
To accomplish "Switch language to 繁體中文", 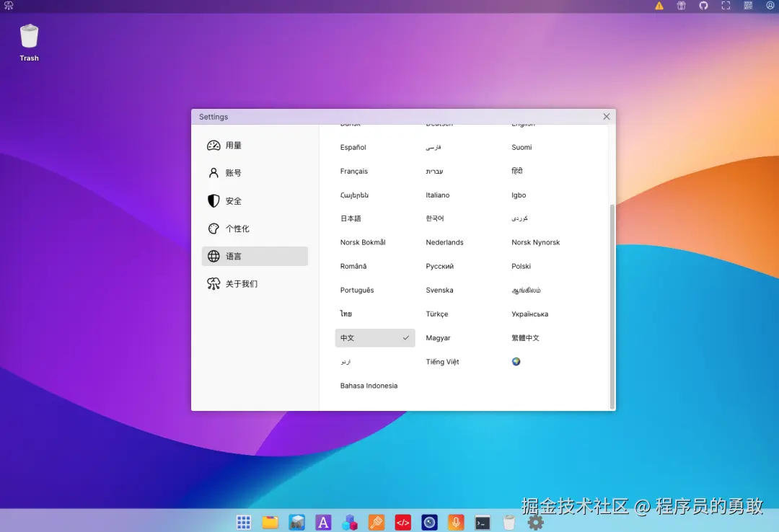I will point(524,337).
